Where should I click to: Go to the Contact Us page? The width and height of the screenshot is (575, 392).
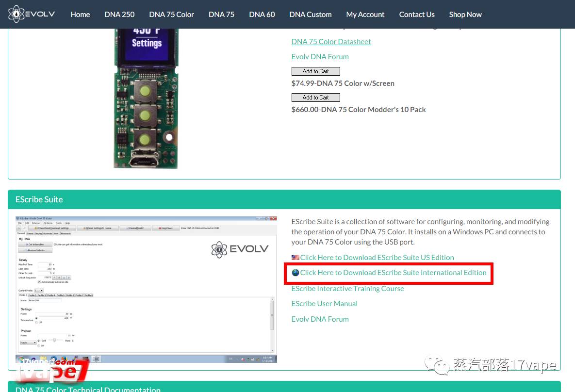point(417,14)
